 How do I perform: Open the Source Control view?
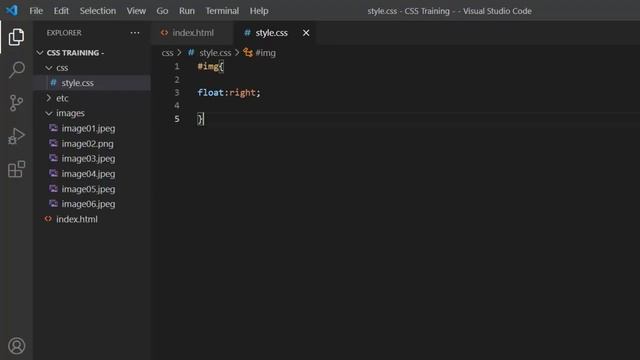pyautogui.click(x=16, y=103)
